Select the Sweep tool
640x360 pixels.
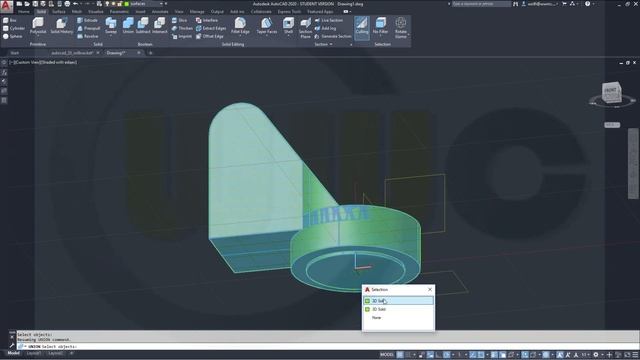click(x=111, y=26)
